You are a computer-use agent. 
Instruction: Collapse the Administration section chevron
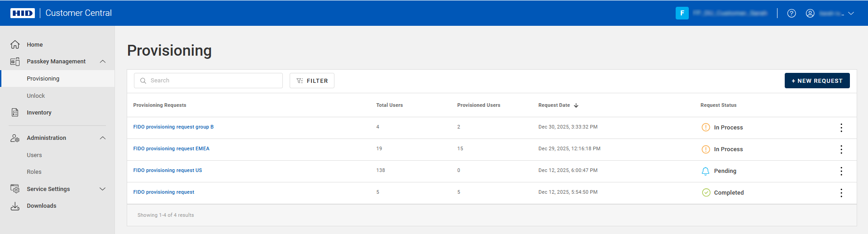point(103,138)
